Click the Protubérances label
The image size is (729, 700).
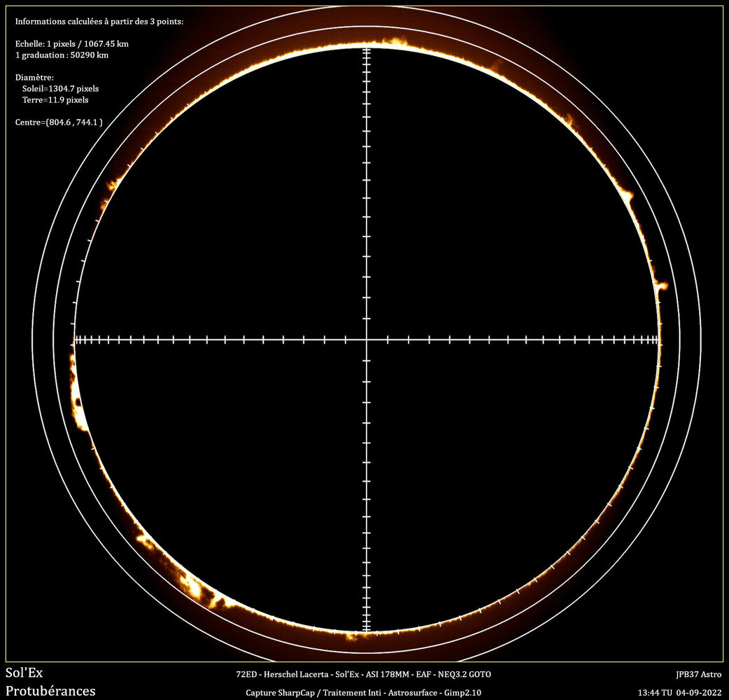point(49,691)
